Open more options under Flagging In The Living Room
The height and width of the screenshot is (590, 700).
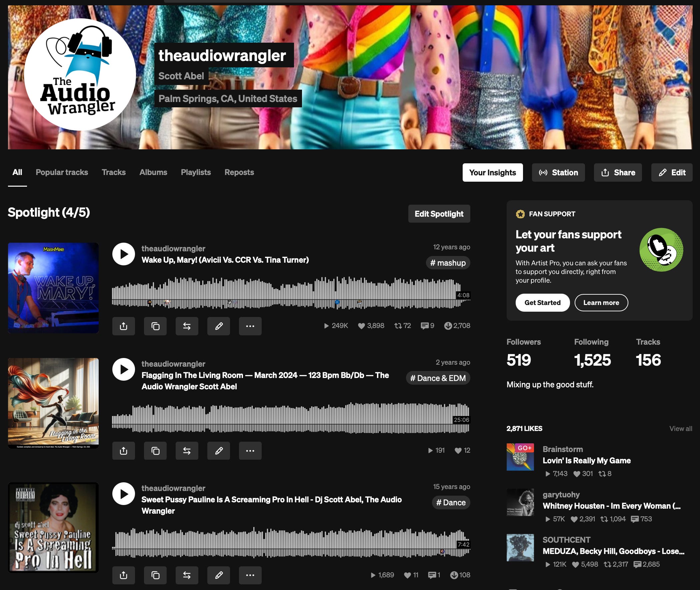tap(250, 451)
